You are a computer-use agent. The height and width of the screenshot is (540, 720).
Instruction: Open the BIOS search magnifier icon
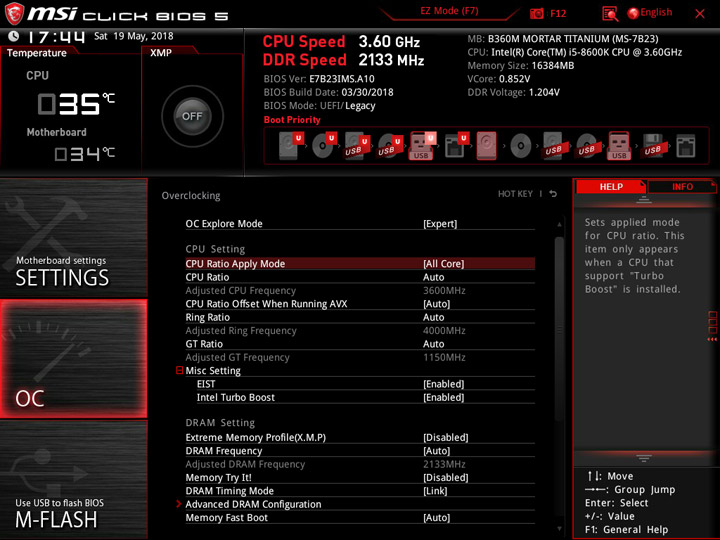[x=610, y=14]
